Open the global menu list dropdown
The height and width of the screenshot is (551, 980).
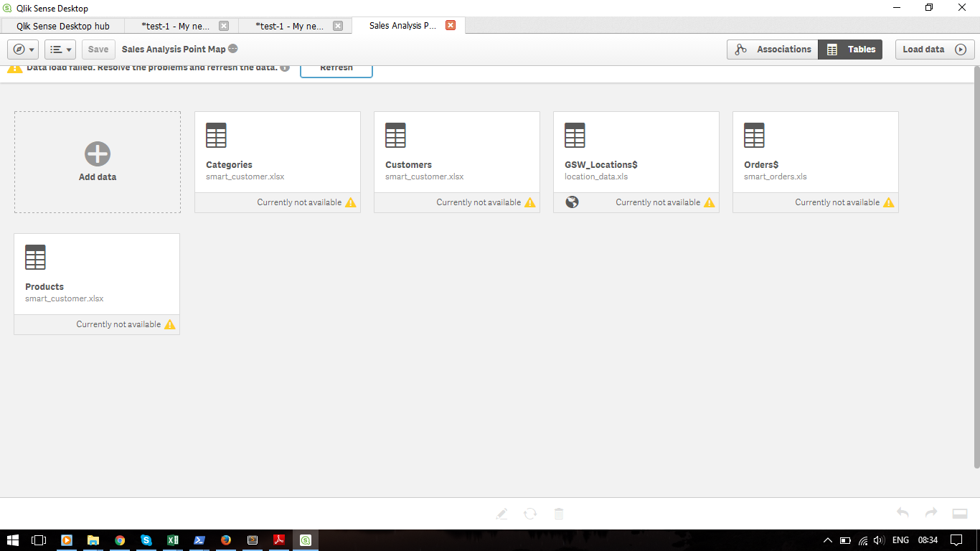pyautogui.click(x=60, y=50)
